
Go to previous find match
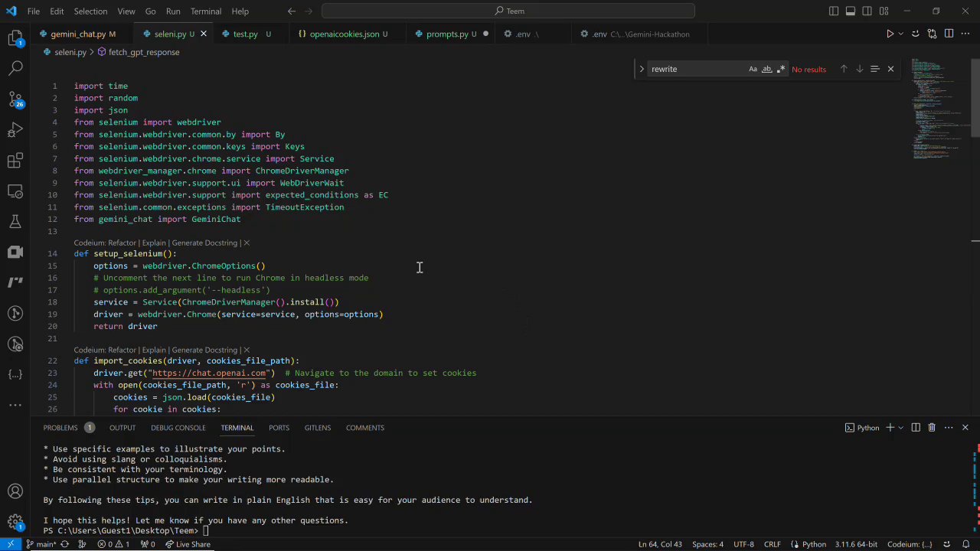click(844, 69)
